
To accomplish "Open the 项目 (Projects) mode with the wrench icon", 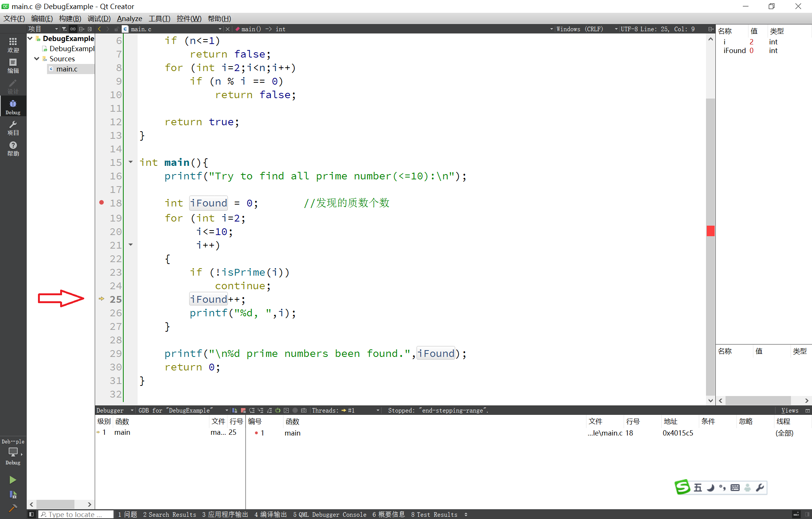I will (x=13, y=128).
